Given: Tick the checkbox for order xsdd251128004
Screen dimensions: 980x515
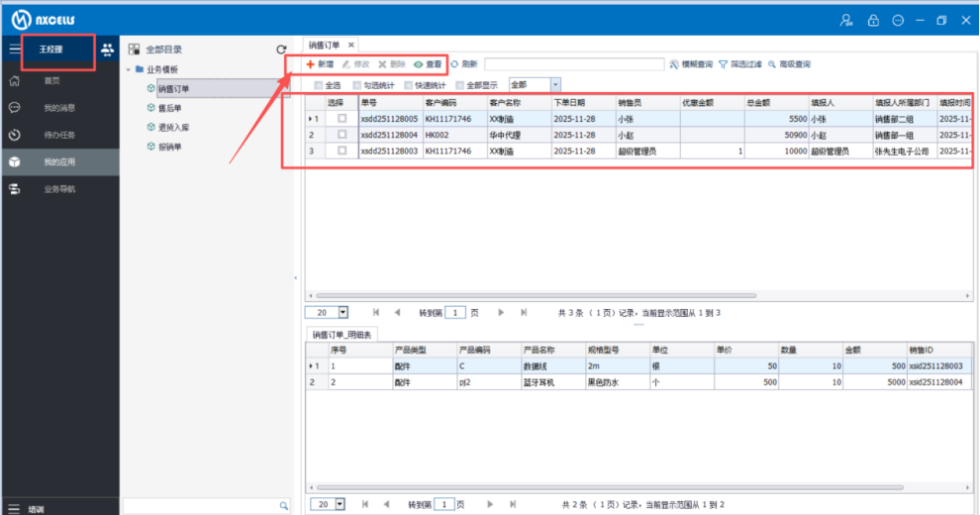Looking at the screenshot, I should coord(342,135).
